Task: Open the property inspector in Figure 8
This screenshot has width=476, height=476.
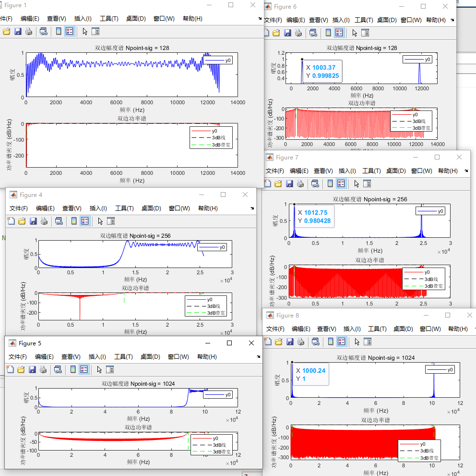Action: click(368, 342)
